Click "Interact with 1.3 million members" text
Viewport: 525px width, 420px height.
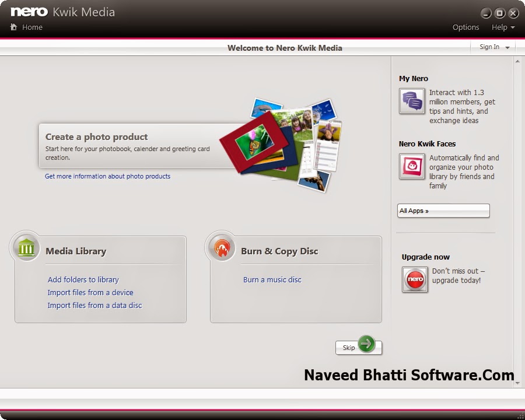[x=462, y=106]
